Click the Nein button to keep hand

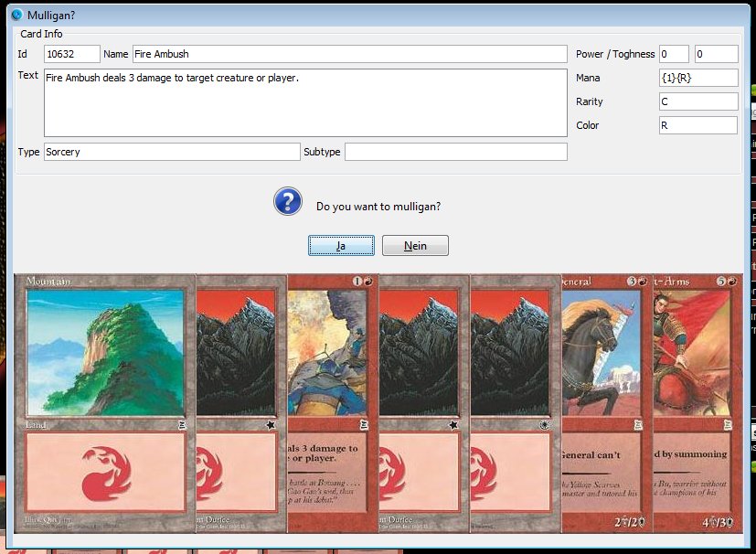click(x=415, y=245)
